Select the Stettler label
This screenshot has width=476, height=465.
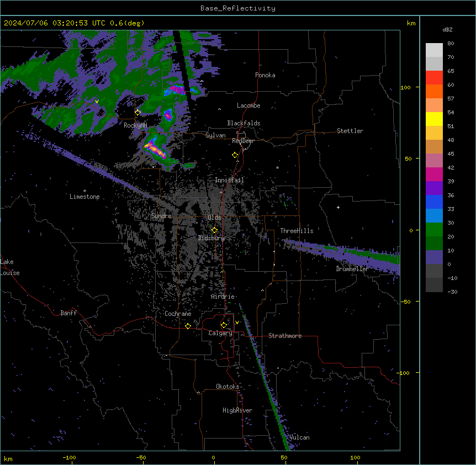click(x=350, y=131)
